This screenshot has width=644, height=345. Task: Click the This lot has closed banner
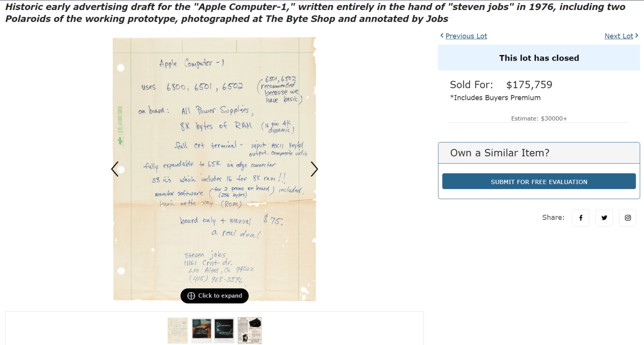point(539,58)
